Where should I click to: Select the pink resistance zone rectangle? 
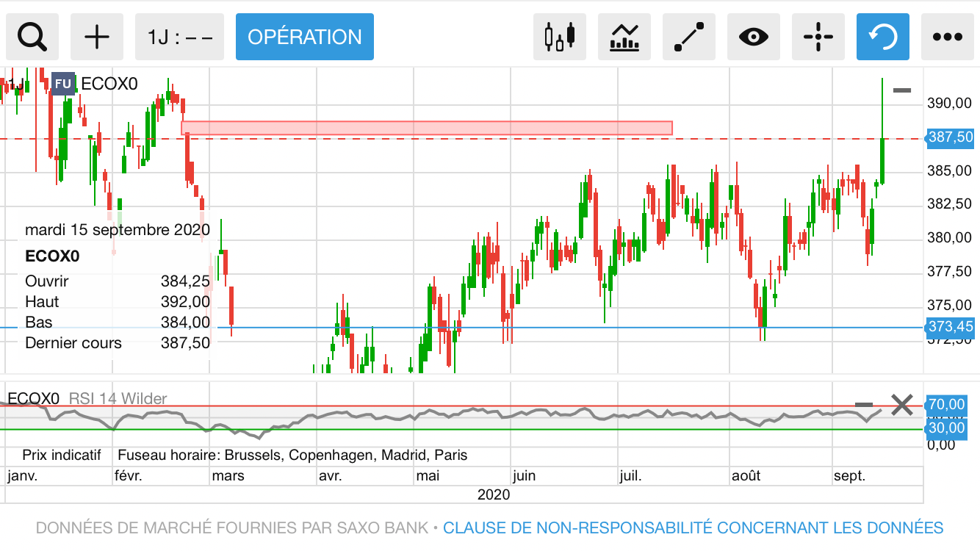426,128
